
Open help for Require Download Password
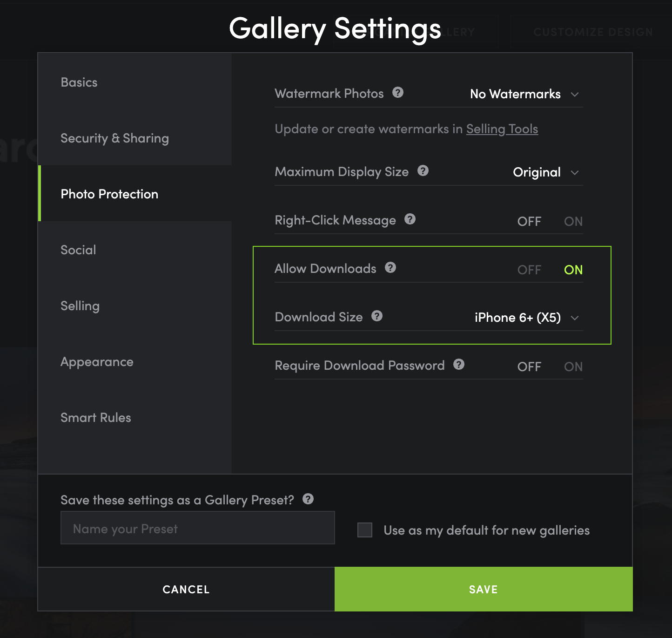pos(459,365)
